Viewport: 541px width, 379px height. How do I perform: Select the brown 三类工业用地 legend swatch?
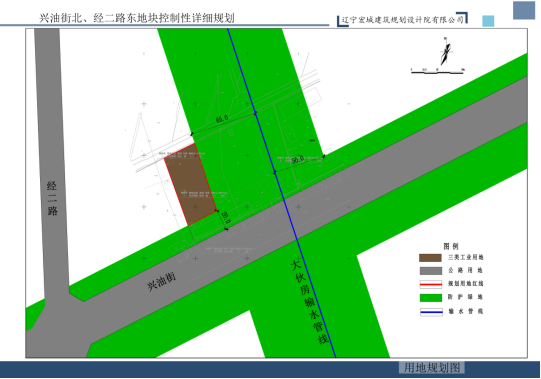click(x=430, y=257)
